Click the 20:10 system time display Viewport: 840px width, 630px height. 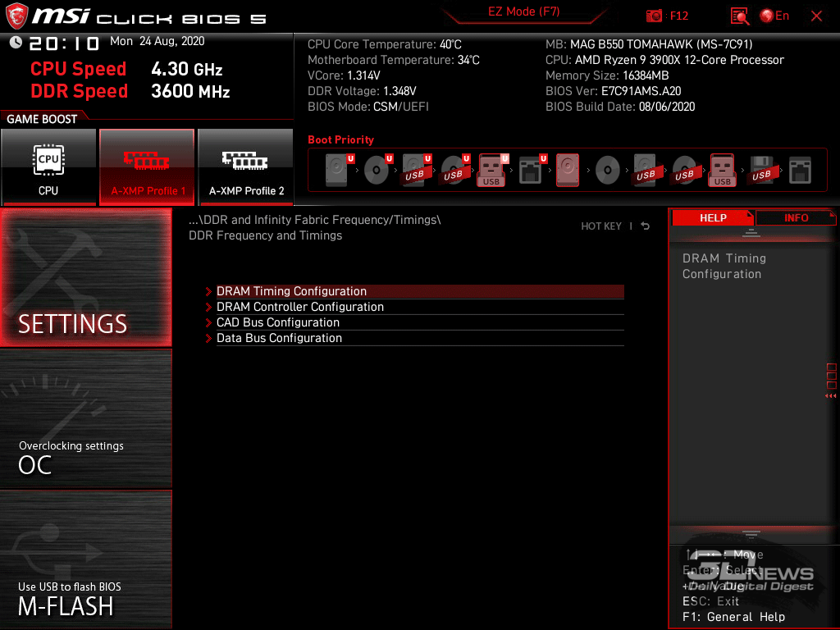[x=64, y=43]
